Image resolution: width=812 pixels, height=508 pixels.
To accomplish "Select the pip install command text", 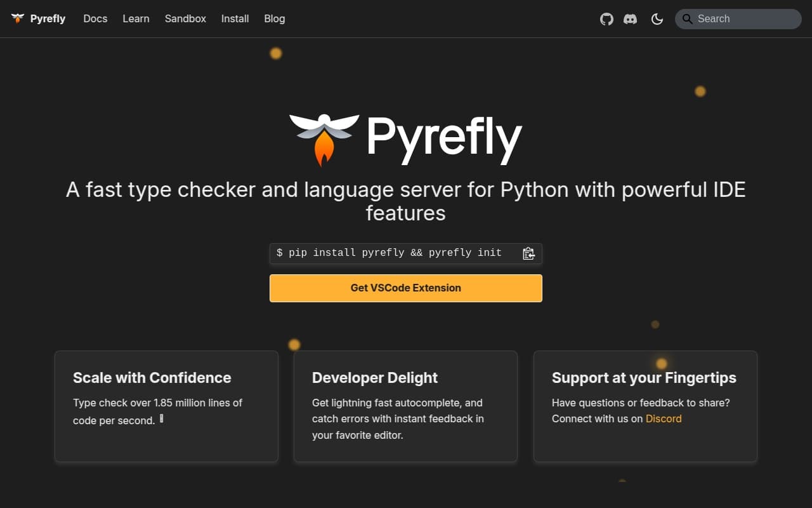I will pyautogui.click(x=390, y=253).
